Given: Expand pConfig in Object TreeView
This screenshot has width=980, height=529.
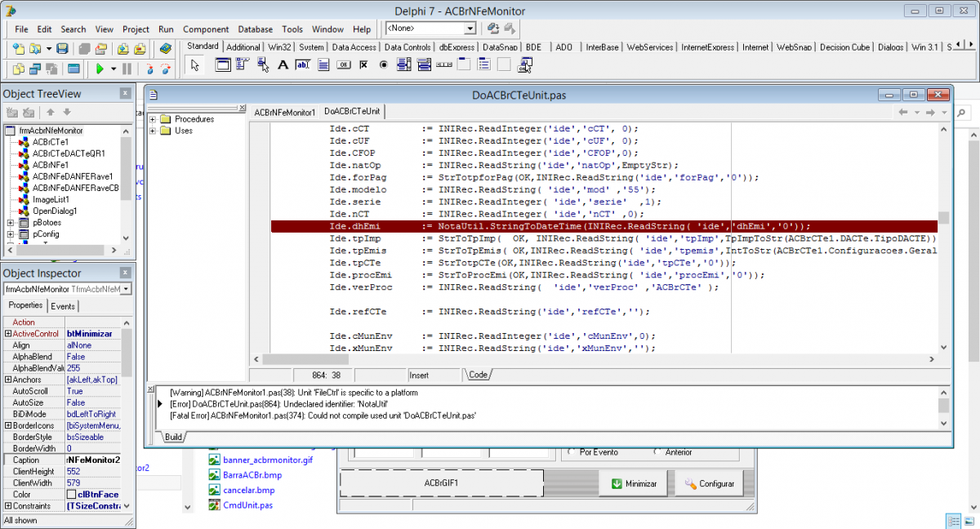Looking at the screenshot, I should [x=11, y=233].
